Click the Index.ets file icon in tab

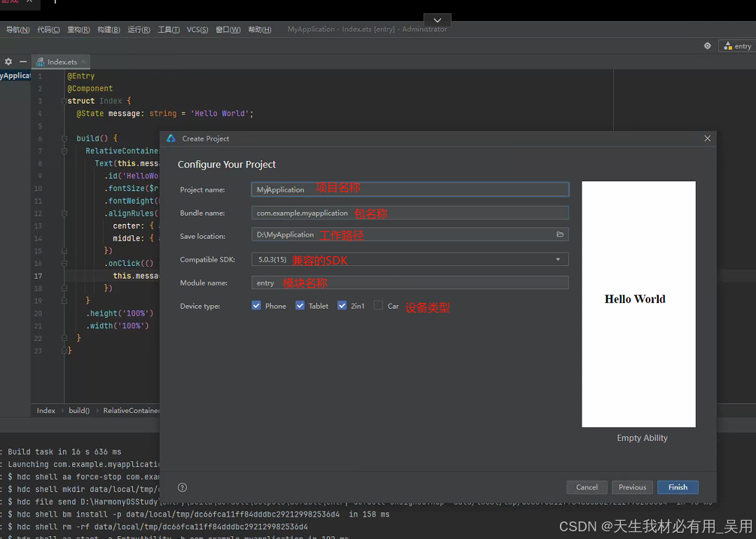41,62
